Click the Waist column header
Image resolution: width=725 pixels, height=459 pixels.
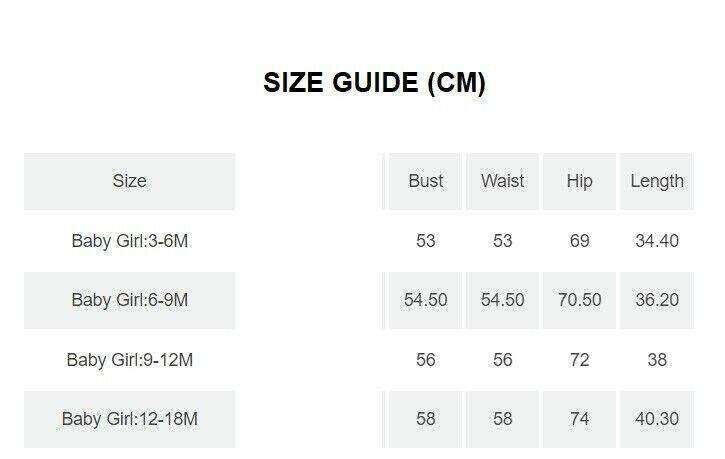click(502, 181)
